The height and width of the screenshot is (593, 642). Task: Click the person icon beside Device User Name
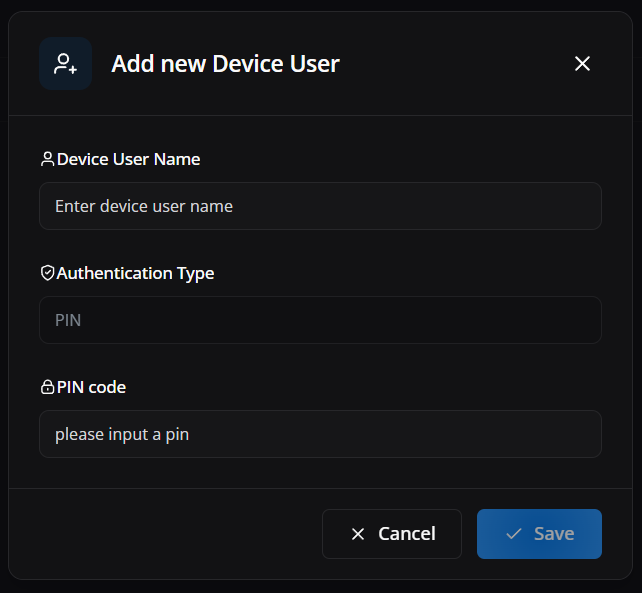pos(47,159)
